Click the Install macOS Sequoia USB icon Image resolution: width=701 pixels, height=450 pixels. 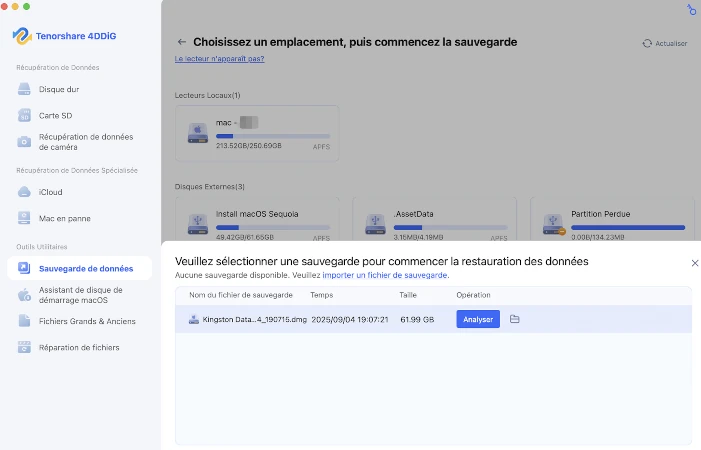click(198, 224)
